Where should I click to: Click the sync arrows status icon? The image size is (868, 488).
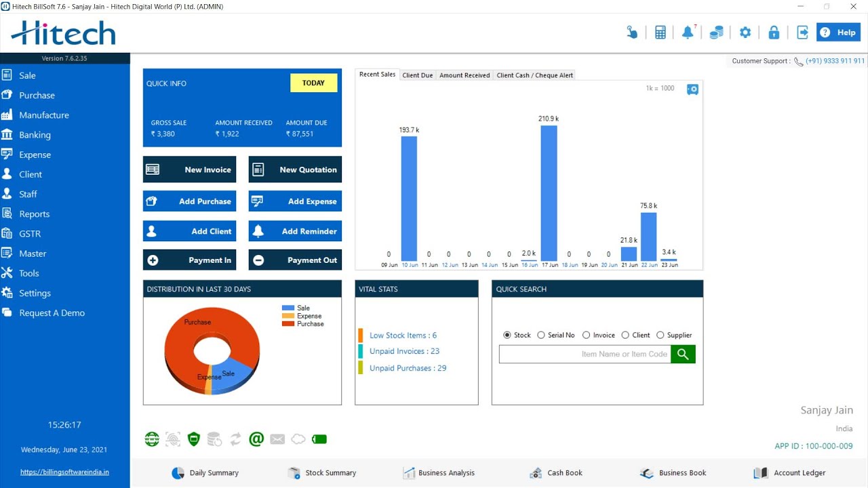coord(235,439)
